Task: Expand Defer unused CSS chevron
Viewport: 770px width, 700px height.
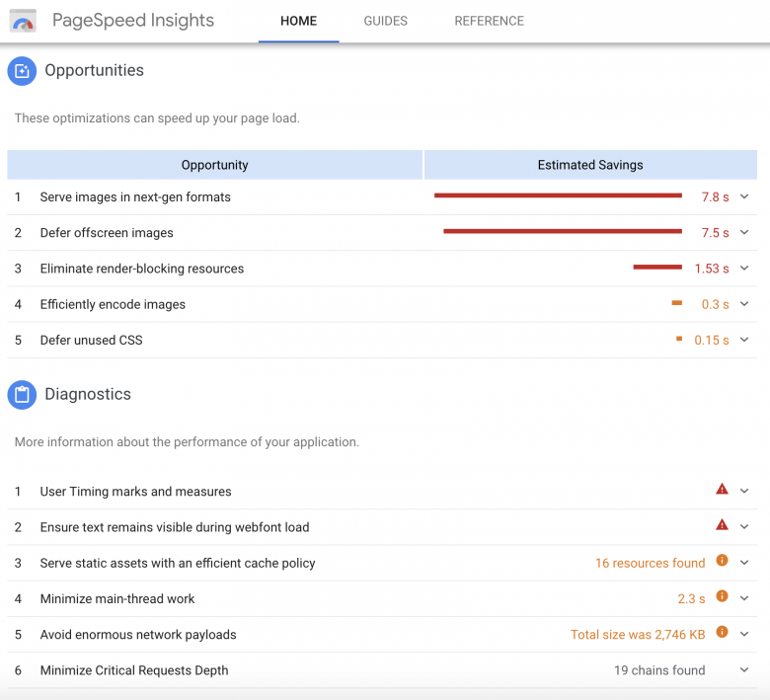Action: [744, 340]
